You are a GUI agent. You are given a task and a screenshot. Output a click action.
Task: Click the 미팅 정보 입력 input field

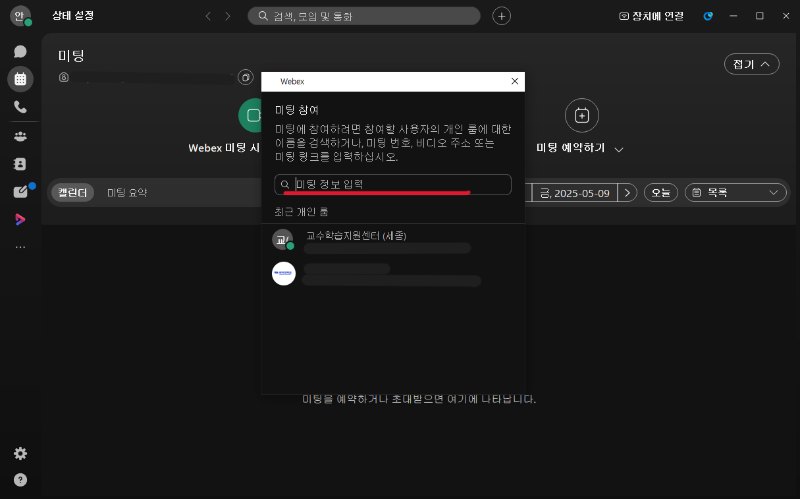pyautogui.click(x=393, y=184)
